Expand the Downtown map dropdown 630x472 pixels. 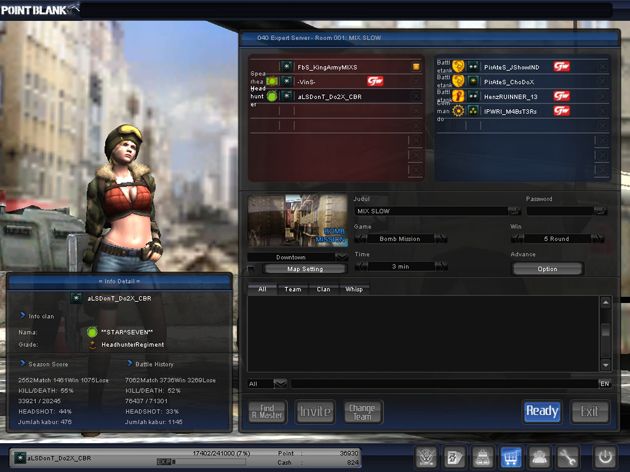click(x=341, y=257)
